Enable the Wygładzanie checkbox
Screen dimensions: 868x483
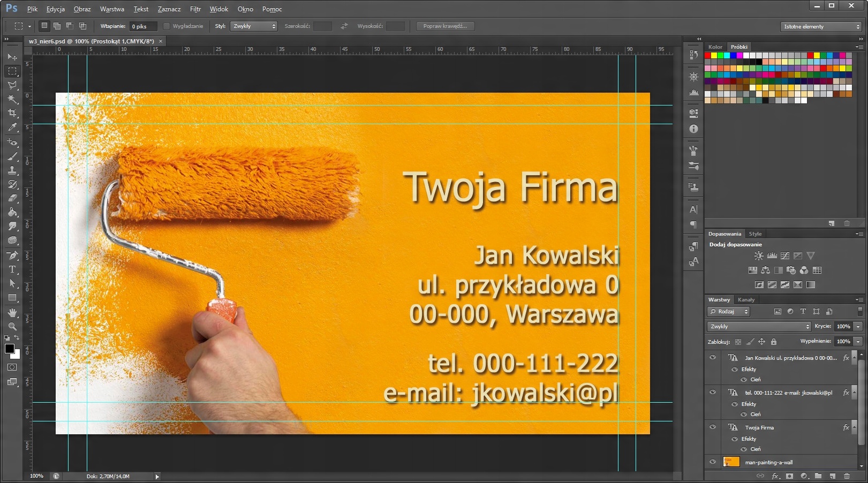coord(167,26)
